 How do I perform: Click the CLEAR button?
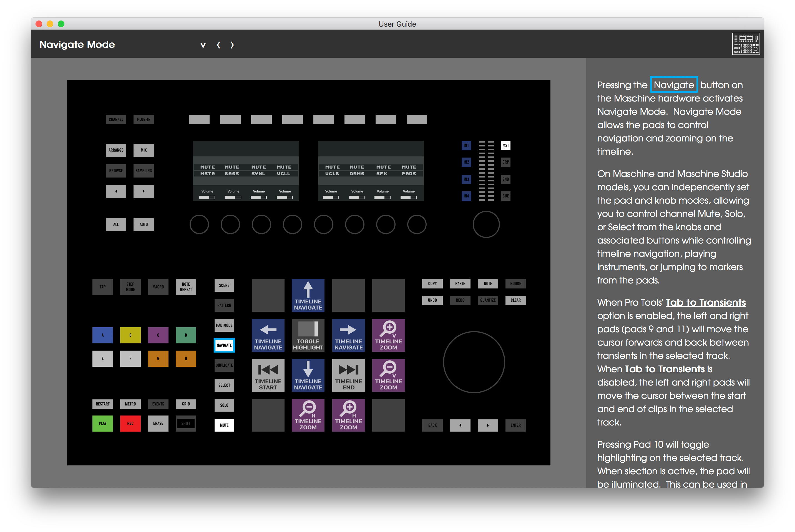516,300
